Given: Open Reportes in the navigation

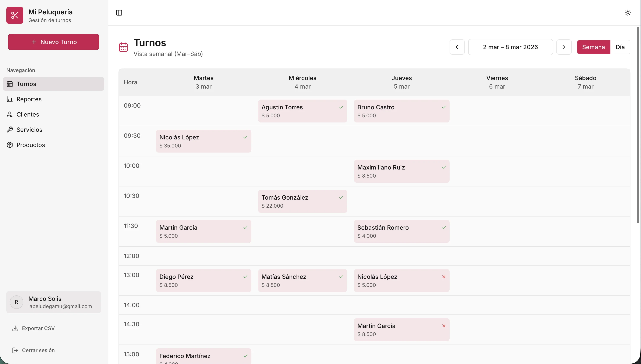Looking at the screenshot, I should click(x=29, y=99).
